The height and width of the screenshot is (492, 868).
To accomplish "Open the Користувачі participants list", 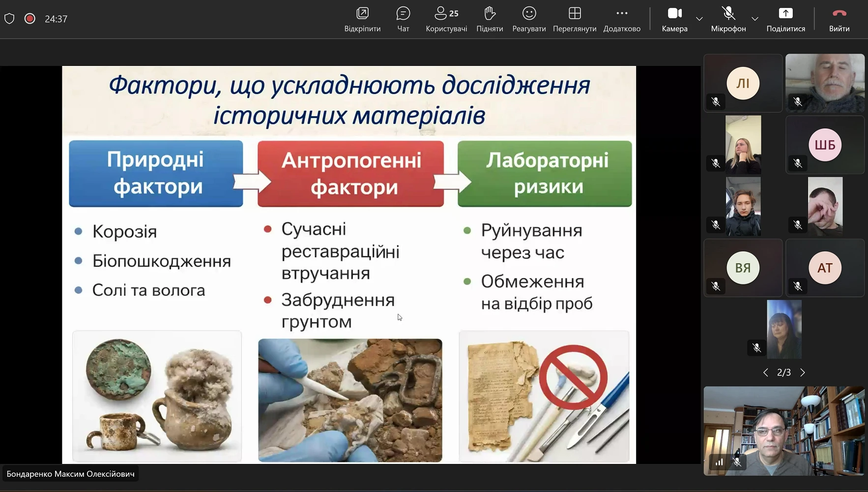I will (446, 19).
